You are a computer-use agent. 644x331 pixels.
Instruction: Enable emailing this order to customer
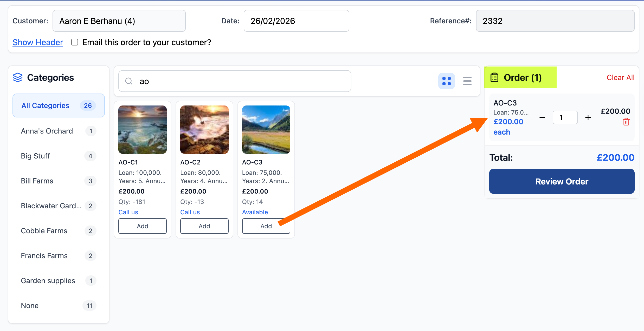pos(75,42)
